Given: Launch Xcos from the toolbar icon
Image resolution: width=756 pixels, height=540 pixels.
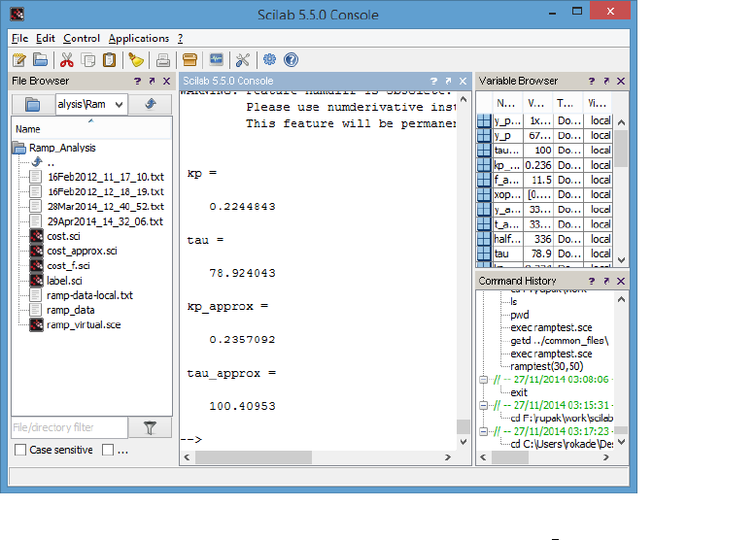Looking at the screenshot, I should [217, 60].
